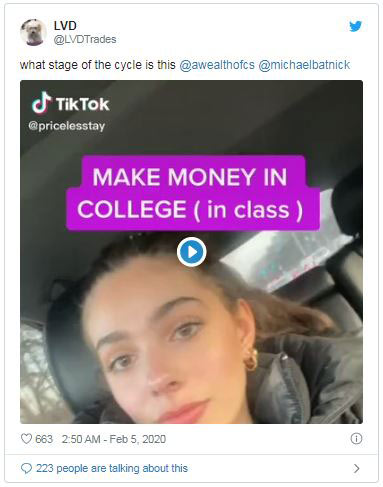Click the Twitter bird logo

pos(355,26)
